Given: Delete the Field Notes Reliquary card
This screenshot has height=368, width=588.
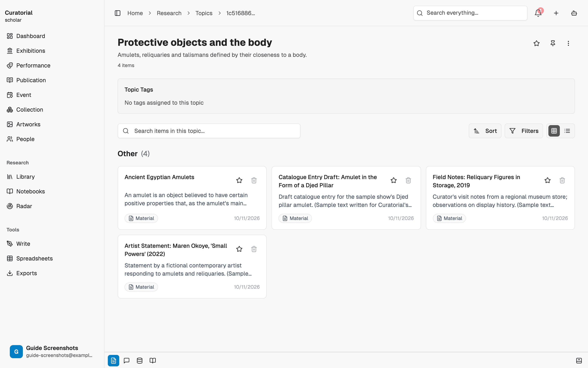Looking at the screenshot, I should pos(562,180).
